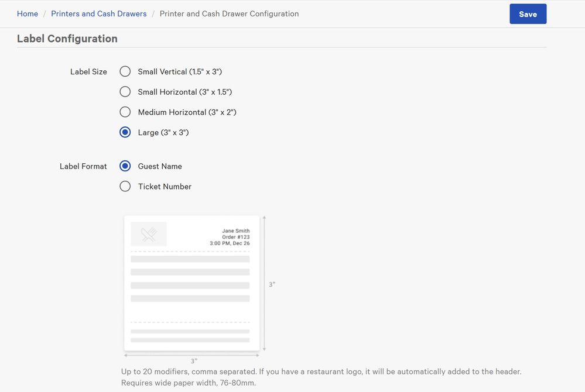Click Printer and Cash Drawer Configuration breadcrumb text
This screenshot has height=392, width=585.
229,13
